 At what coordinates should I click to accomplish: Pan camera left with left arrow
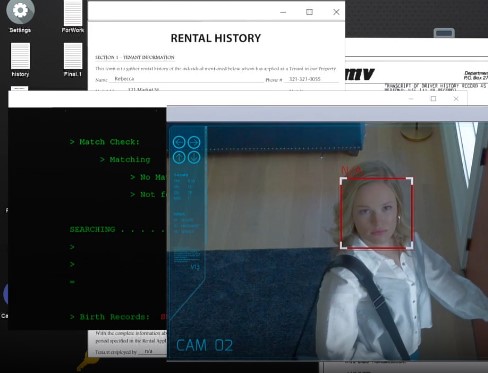click(179, 142)
